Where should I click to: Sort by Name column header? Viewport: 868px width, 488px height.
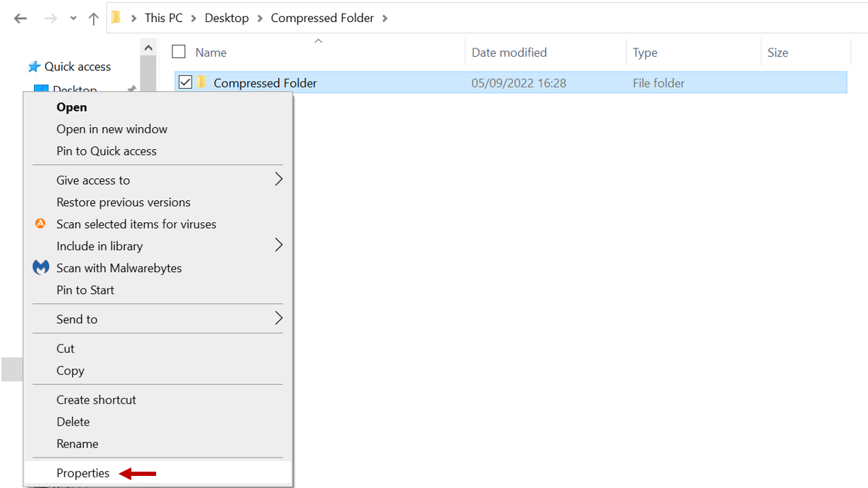tap(211, 53)
